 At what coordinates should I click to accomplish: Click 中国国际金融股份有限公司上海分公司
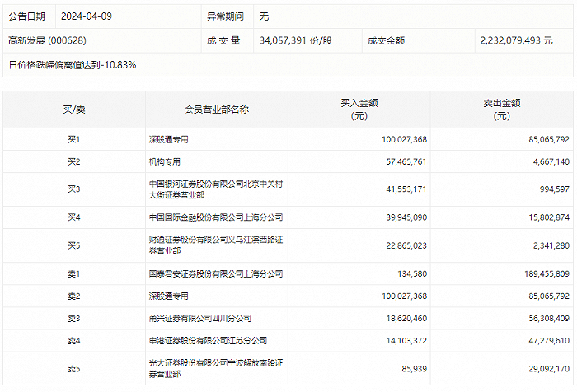(x=216, y=217)
